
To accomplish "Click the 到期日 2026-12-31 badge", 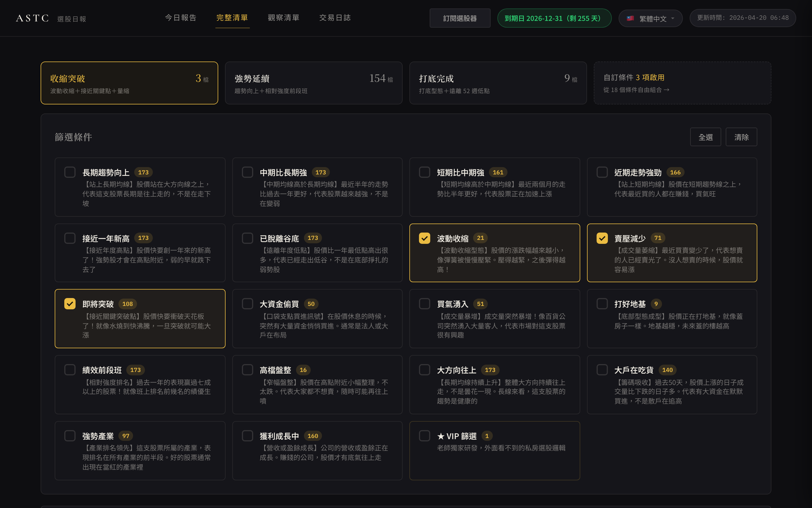I will [554, 18].
